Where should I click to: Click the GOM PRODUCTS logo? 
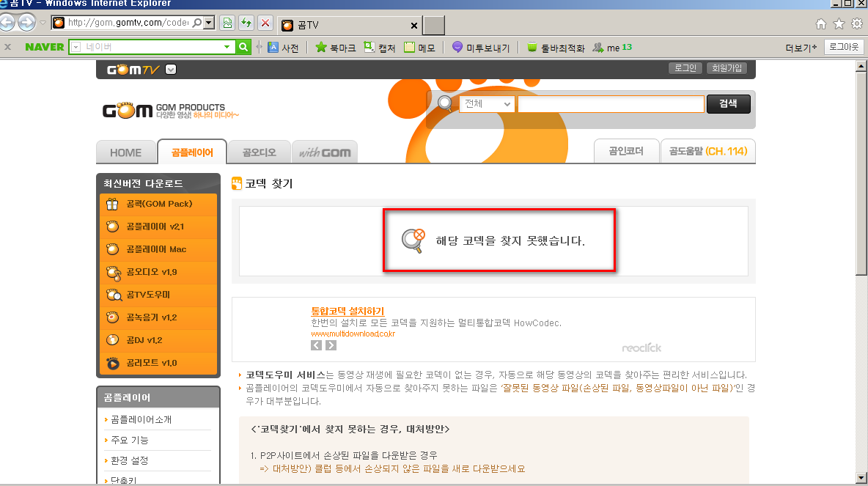pyautogui.click(x=171, y=111)
